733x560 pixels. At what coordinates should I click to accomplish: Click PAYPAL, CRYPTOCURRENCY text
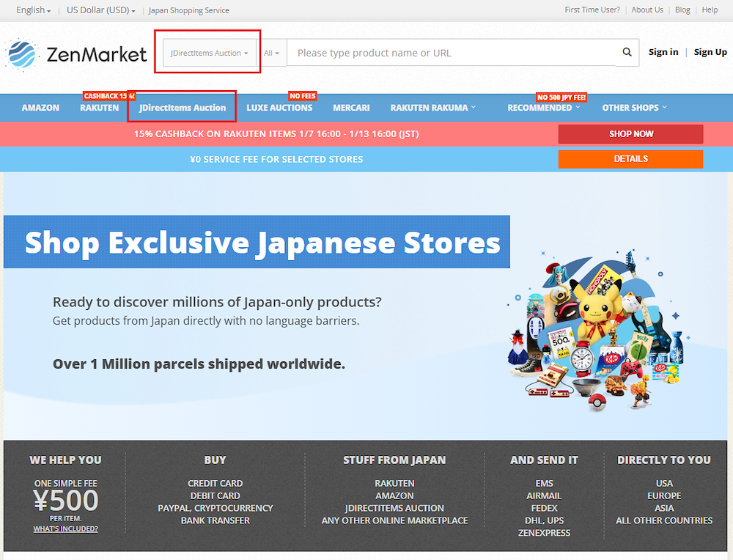[215, 508]
